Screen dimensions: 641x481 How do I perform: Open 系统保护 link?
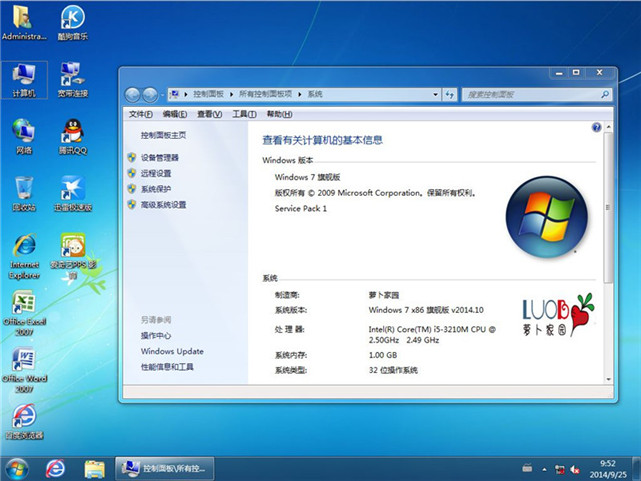tap(156, 189)
